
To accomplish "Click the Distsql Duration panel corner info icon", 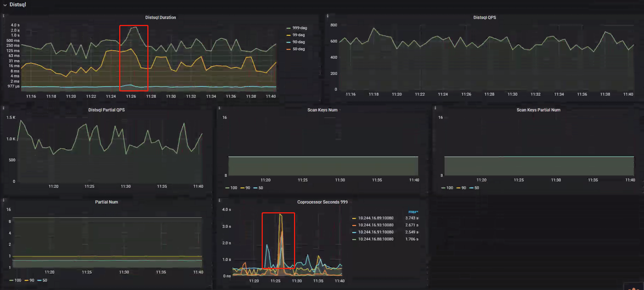I will coord(4,16).
